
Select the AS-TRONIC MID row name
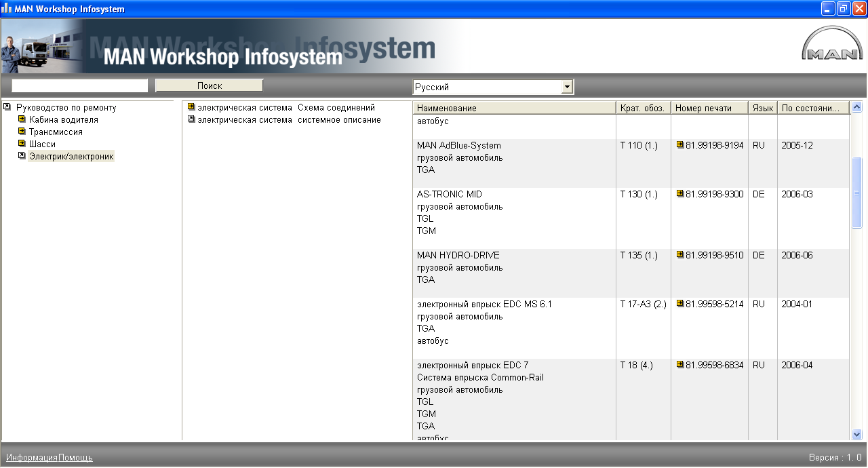click(450, 194)
